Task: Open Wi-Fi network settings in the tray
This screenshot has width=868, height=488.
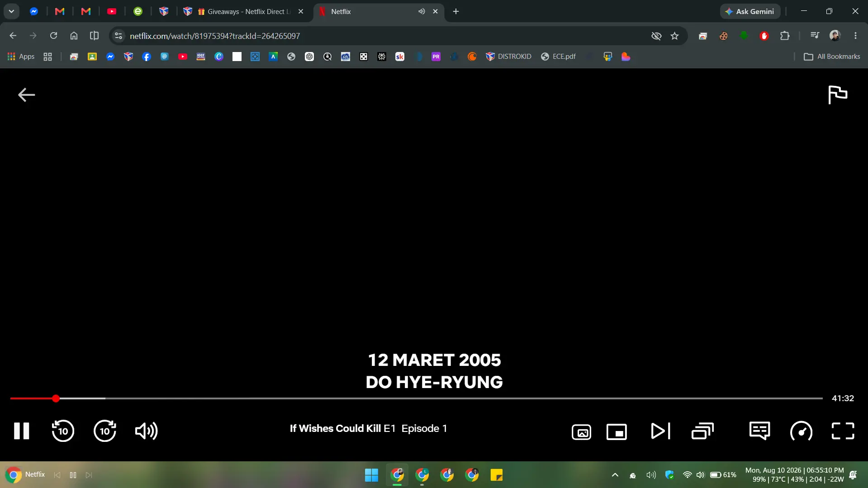Action: [x=687, y=475]
